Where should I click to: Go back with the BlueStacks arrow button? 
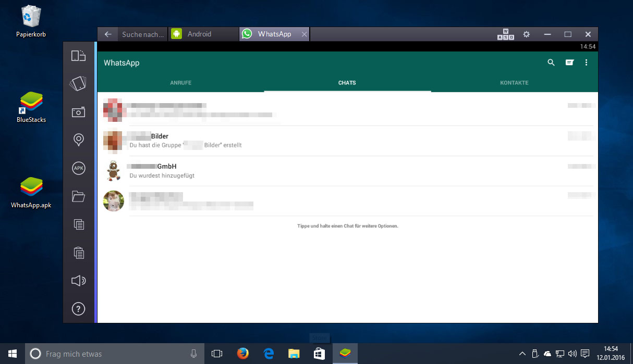(x=108, y=34)
